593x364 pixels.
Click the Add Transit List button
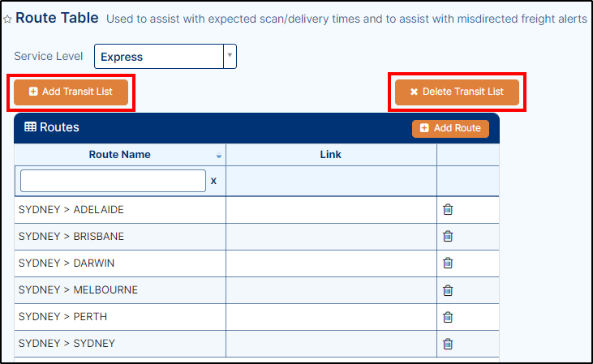point(71,92)
